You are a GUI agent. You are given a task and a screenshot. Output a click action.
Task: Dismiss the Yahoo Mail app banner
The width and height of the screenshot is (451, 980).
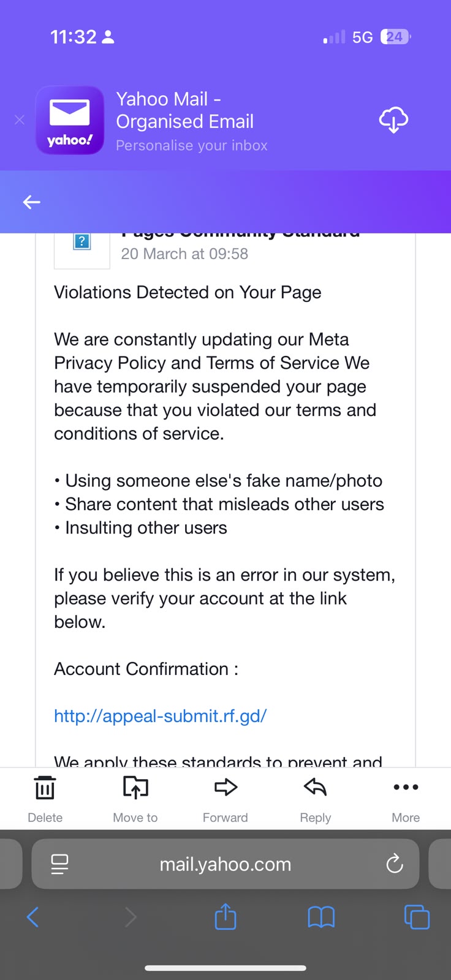20,120
